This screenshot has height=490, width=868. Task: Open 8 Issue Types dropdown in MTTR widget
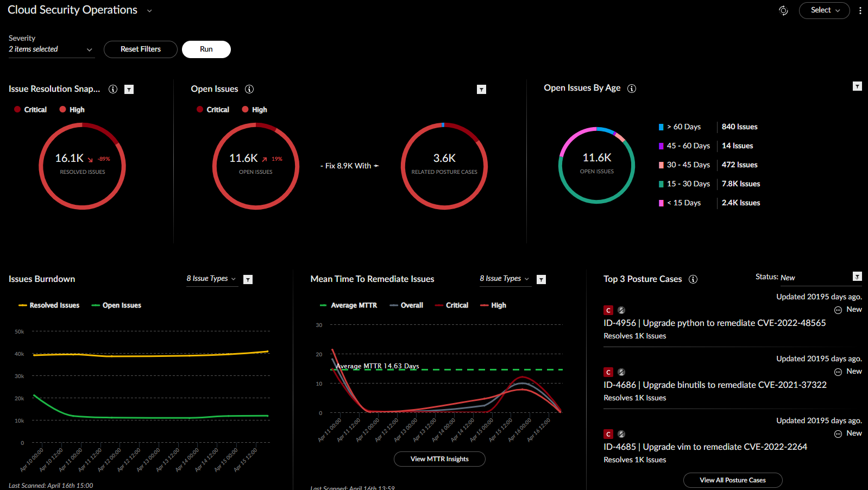(505, 279)
